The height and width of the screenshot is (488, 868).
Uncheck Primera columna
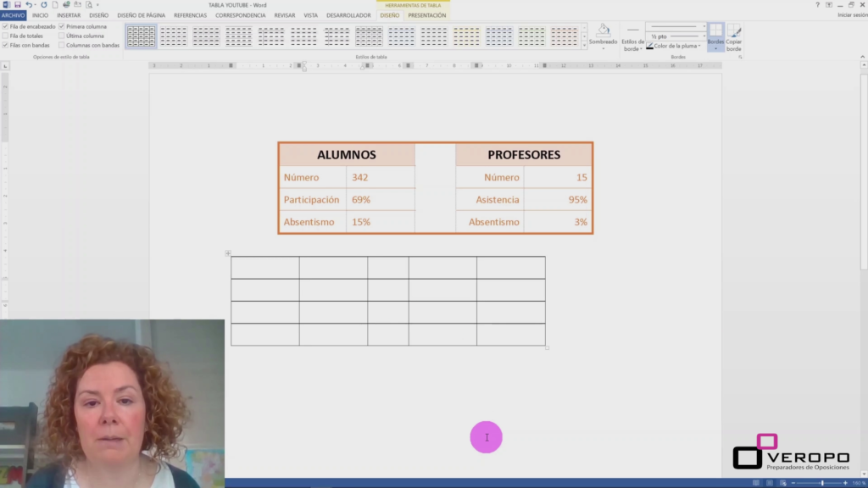61,26
